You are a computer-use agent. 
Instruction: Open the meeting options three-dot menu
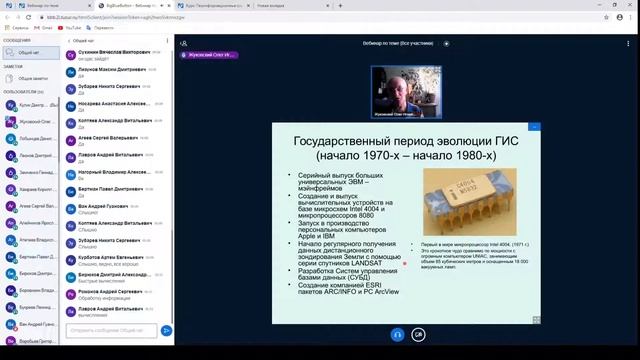[x=628, y=43]
